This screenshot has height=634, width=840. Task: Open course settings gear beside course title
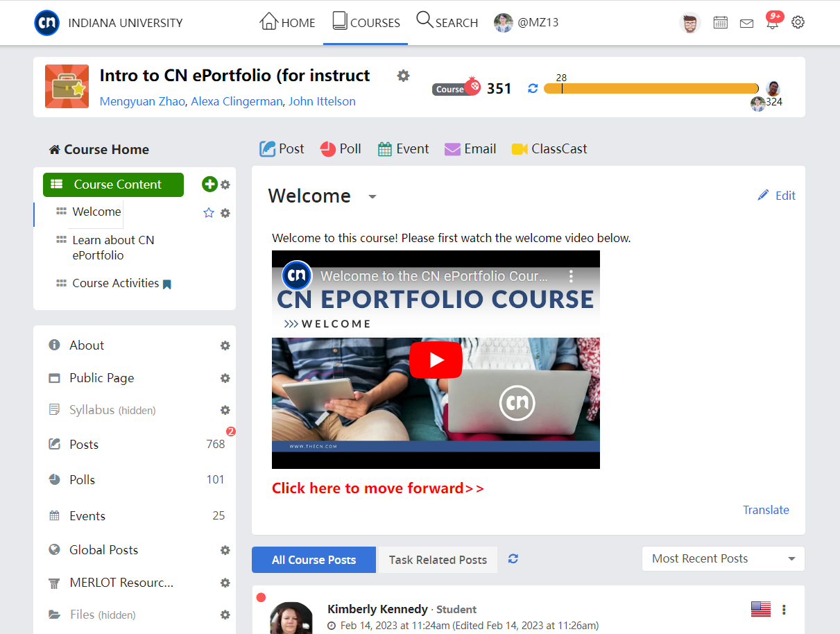tap(403, 76)
